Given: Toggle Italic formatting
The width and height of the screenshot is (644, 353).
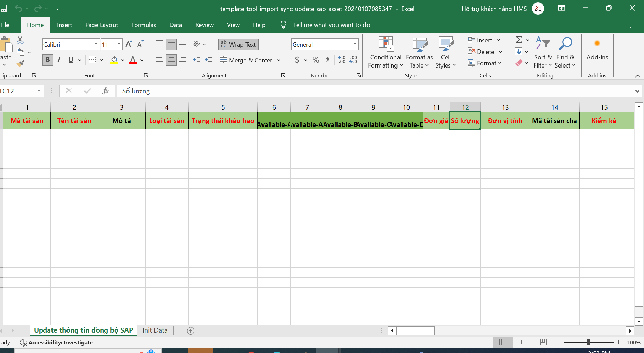Looking at the screenshot, I should click(x=59, y=60).
